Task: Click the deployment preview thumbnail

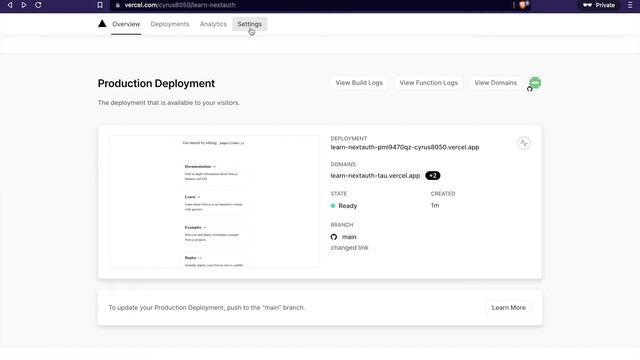Action: [215, 201]
